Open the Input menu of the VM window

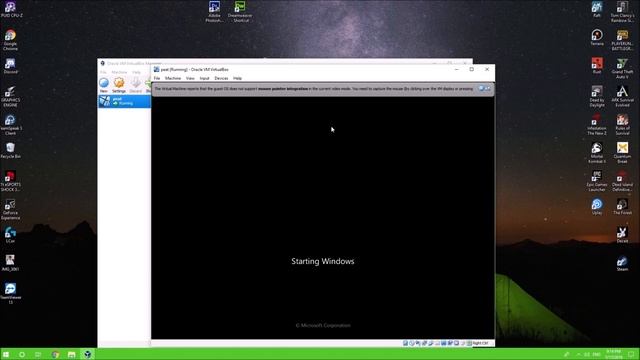point(204,78)
